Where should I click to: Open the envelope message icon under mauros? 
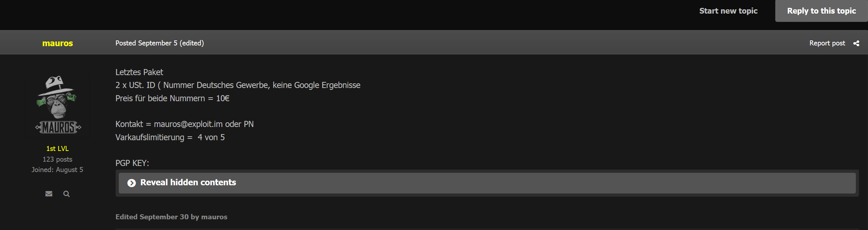pos(49,194)
